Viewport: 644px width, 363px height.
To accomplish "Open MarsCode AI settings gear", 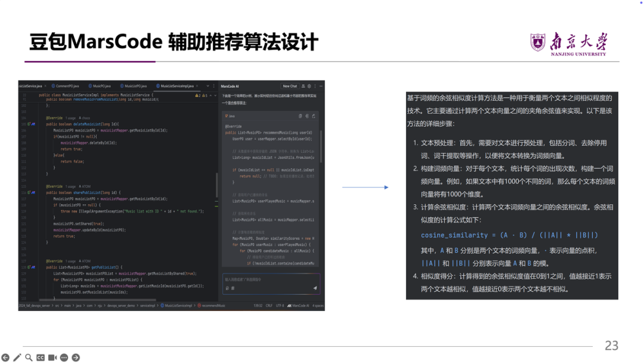I will tap(309, 86).
